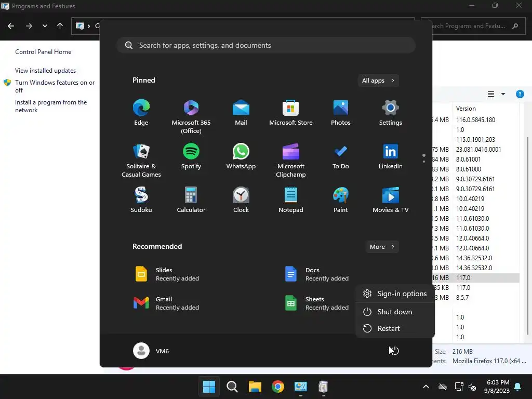
Task: Click View installed updates link
Action: point(46,71)
